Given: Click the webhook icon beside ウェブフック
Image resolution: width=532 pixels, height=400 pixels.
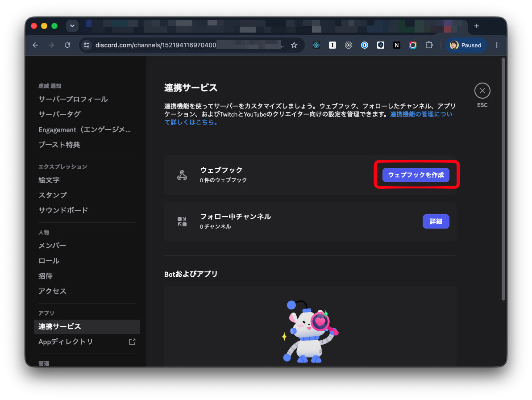Looking at the screenshot, I should (x=182, y=175).
